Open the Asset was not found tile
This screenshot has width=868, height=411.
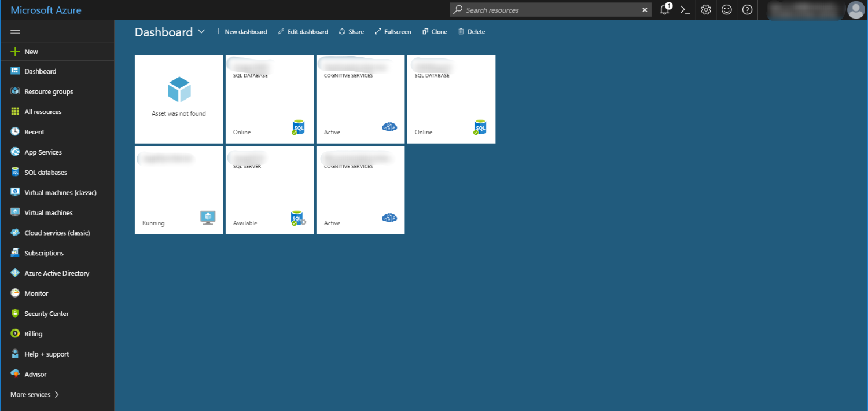point(179,99)
